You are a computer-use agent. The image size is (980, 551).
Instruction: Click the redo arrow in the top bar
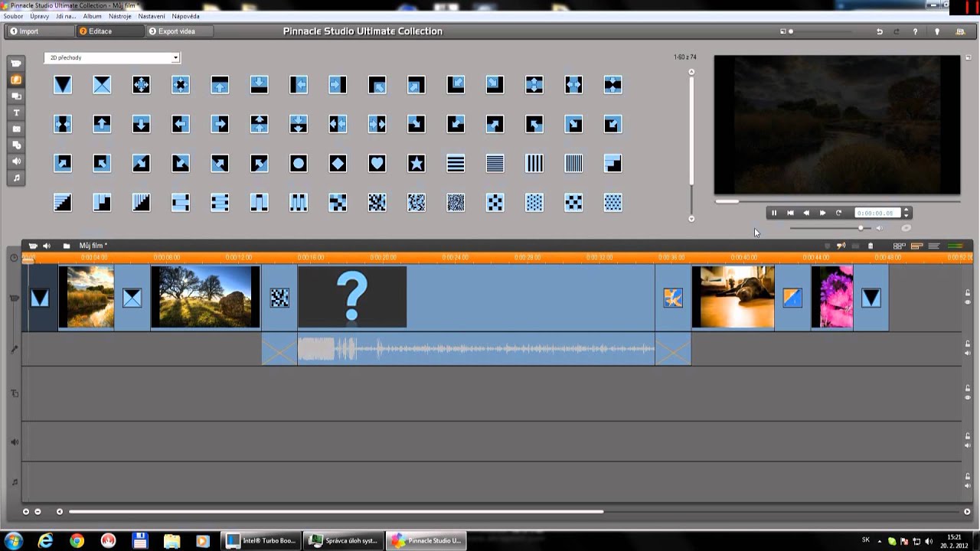tap(897, 31)
